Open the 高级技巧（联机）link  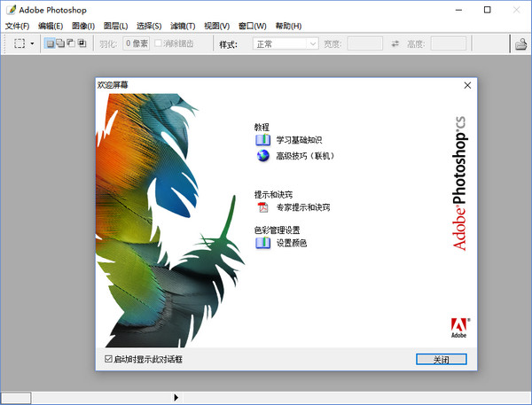coord(305,156)
